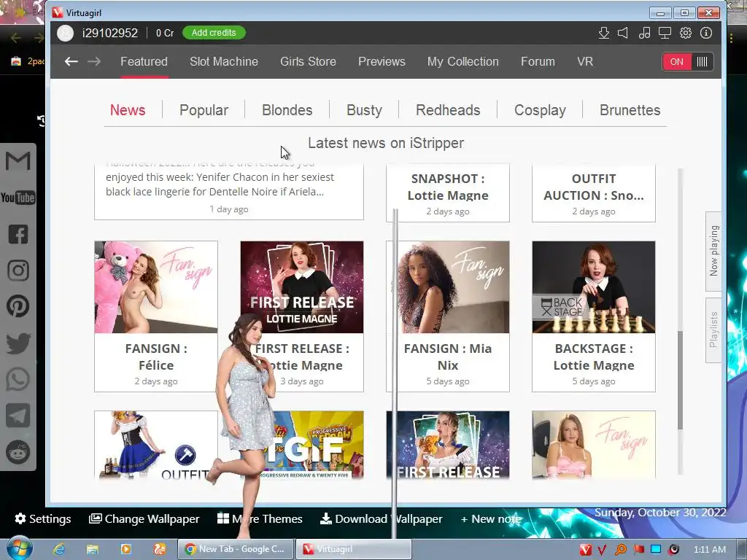Image resolution: width=747 pixels, height=560 pixels.
Task: Click the red V tray icon
Action: tap(586, 550)
